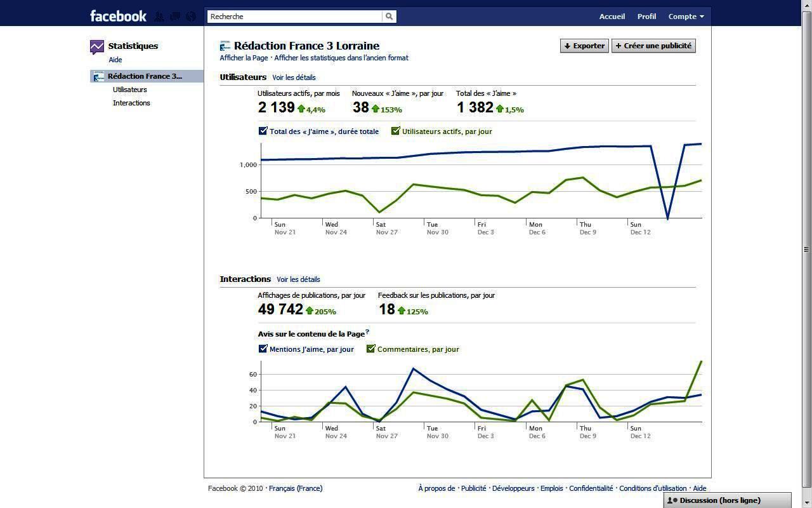812x508 pixels.
Task: Open notifications globe icon
Action: coord(190,17)
